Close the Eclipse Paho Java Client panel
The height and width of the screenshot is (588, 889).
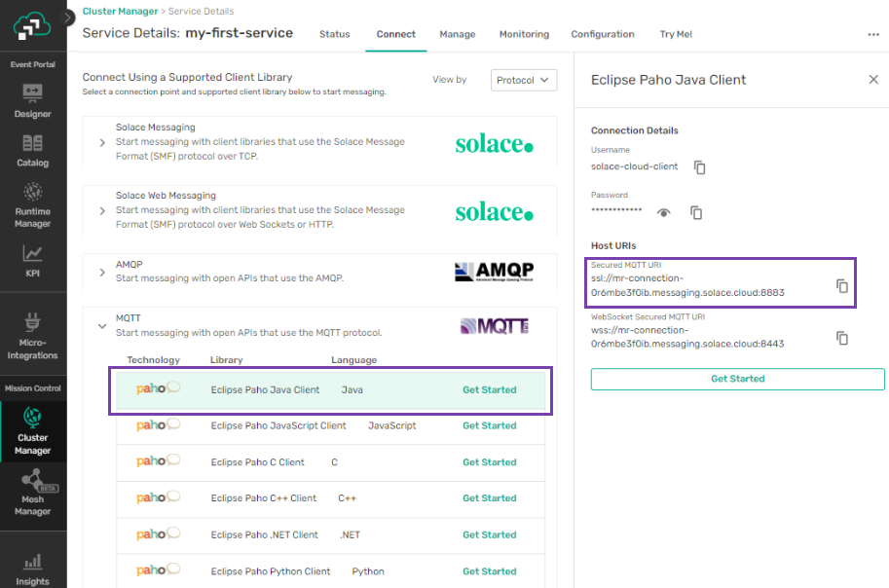tap(872, 80)
